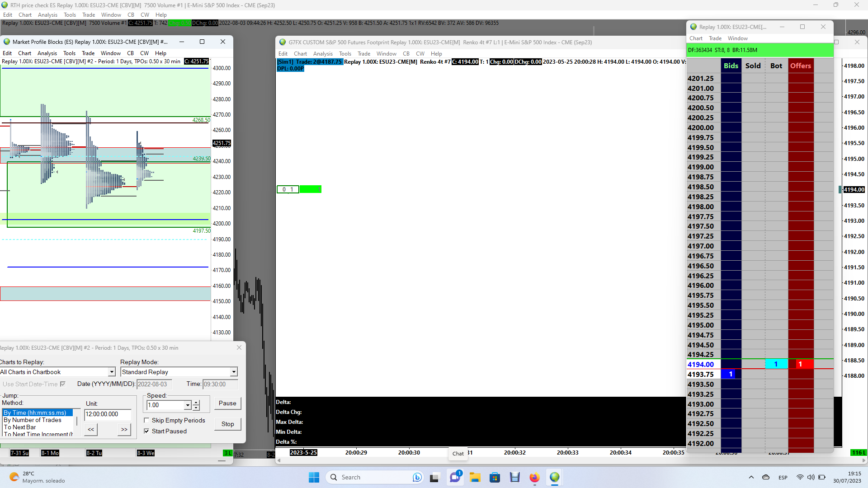Image resolution: width=868 pixels, height=488 pixels.
Task: Click the Teams chat taskbar icon
Action: (x=455, y=478)
